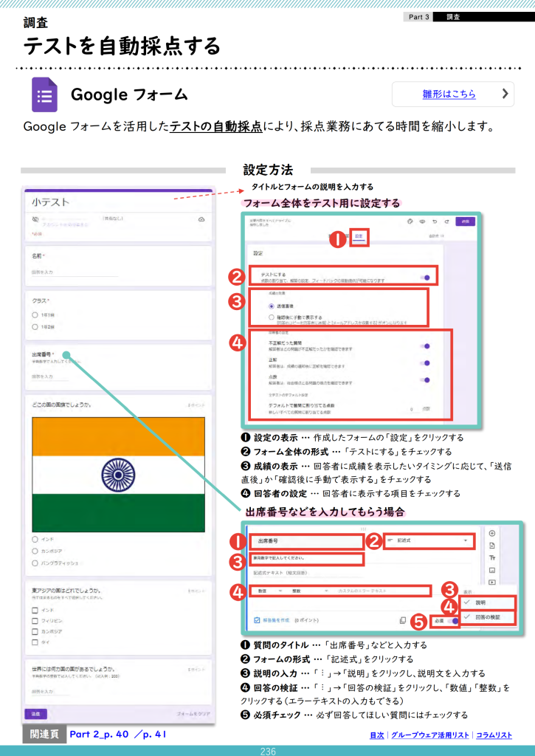Open the 目次 footer link
The width and height of the screenshot is (535, 756).
tap(377, 735)
